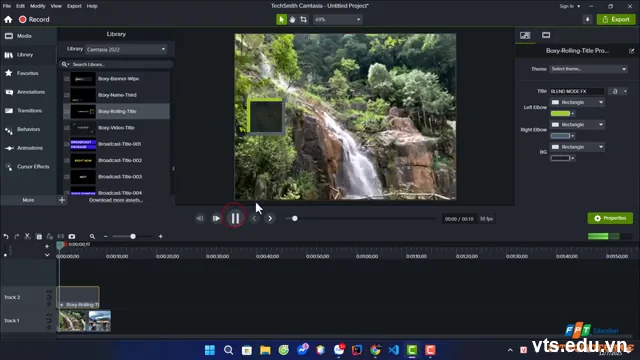The image size is (640, 360).
Task: Add a new track with plus icon
Action: point(47,246)
